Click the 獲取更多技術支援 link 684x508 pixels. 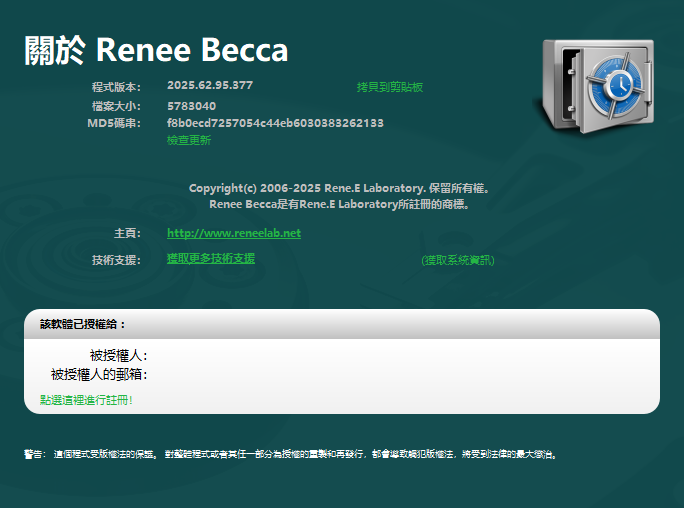211,259
